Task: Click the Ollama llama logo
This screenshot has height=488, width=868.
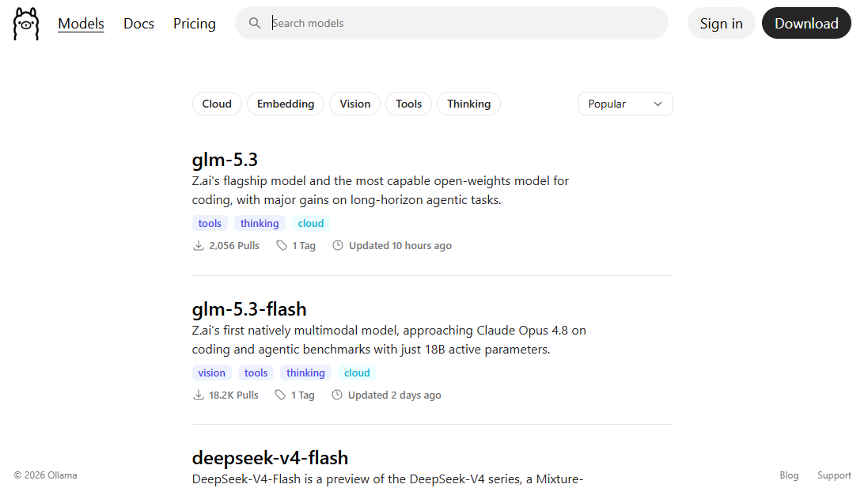Action: pyautogui.click(x=26, y=24)
